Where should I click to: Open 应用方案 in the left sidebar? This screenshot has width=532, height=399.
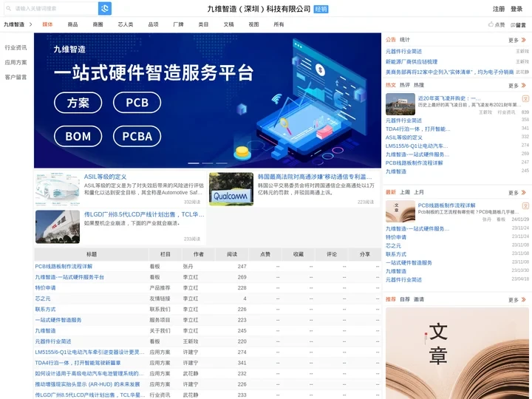click(x=16, y=62)
